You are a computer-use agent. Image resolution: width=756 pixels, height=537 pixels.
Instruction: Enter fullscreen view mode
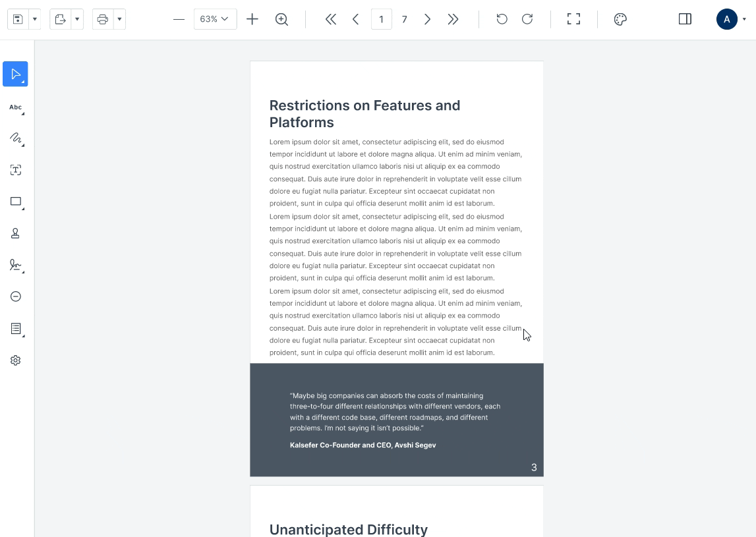pyautogui.click(x=573, y=19)
